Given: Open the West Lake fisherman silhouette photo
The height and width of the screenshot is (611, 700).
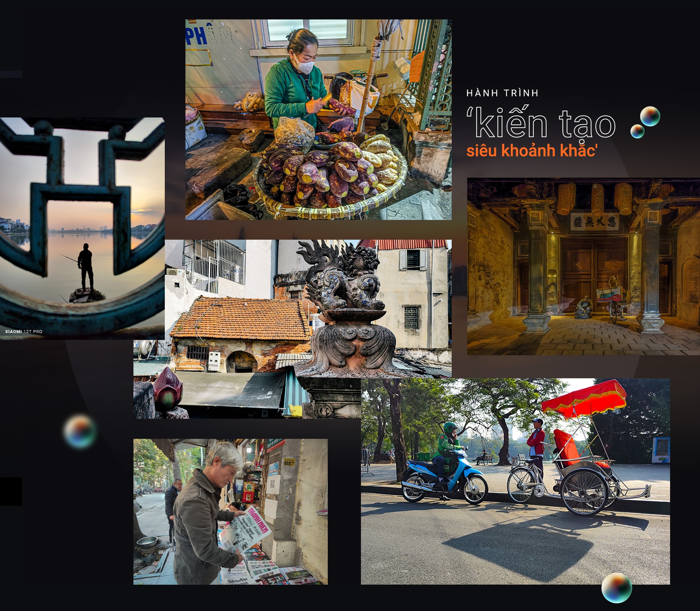Looking at the screenshot, I should (x=82, y=228).
